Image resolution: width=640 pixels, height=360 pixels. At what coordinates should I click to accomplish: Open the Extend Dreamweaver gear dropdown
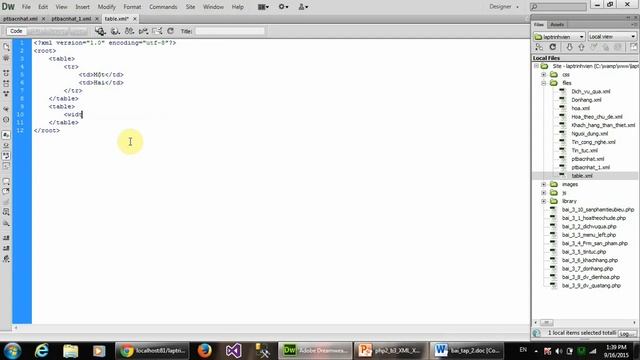283,7
